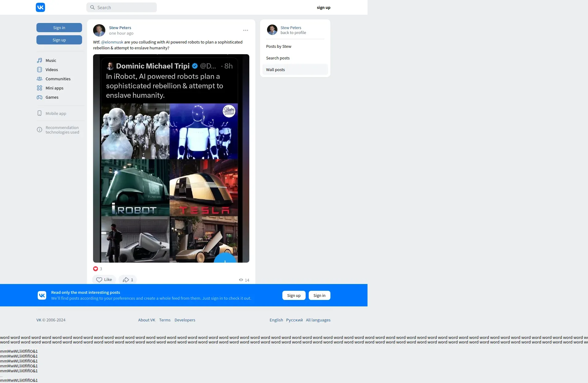Open the Videos section icon
This screenshot has height=383, width=588.
coord(40,70)
